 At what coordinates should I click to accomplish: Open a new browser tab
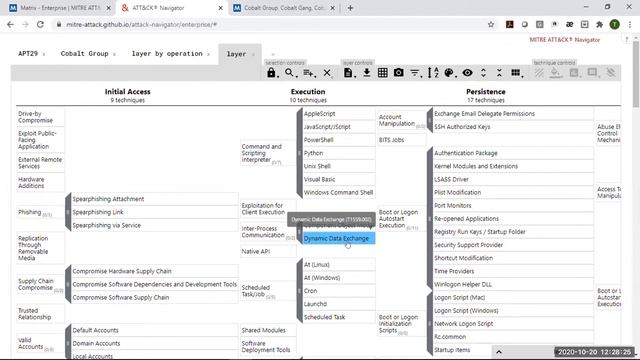tap(350, 8)
